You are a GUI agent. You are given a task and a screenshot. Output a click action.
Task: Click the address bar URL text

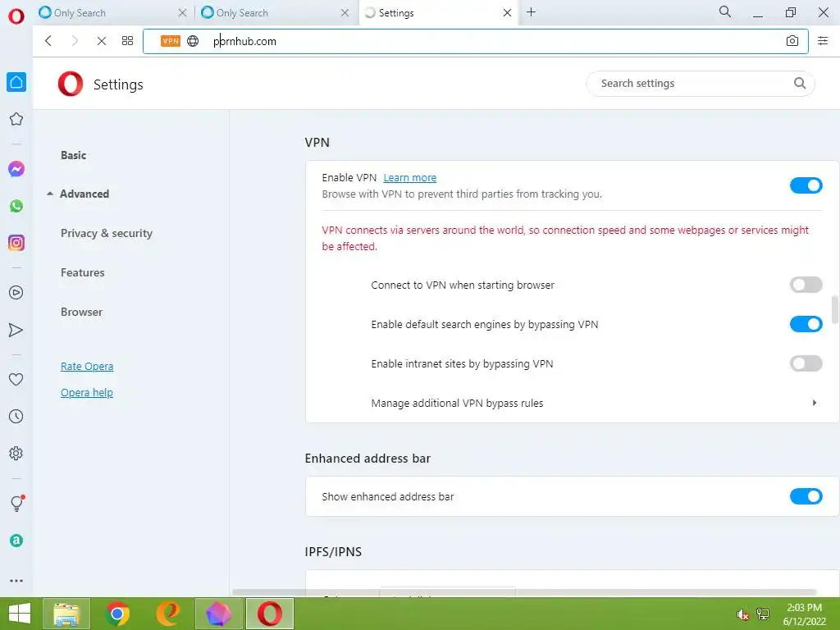coord(244,41)
